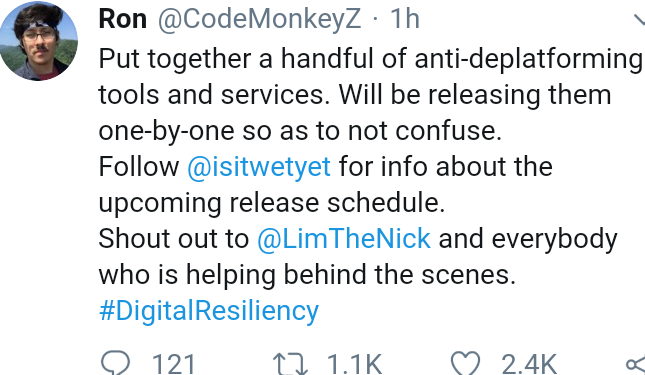Open the @LimTheNick mention
Viewport: 645px width, 375px height.
[x=344, y=239]
